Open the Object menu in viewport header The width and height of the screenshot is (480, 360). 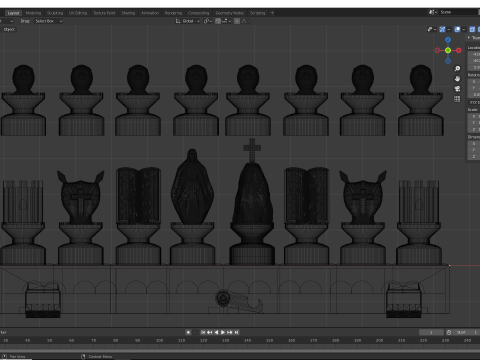pos(9,29)
